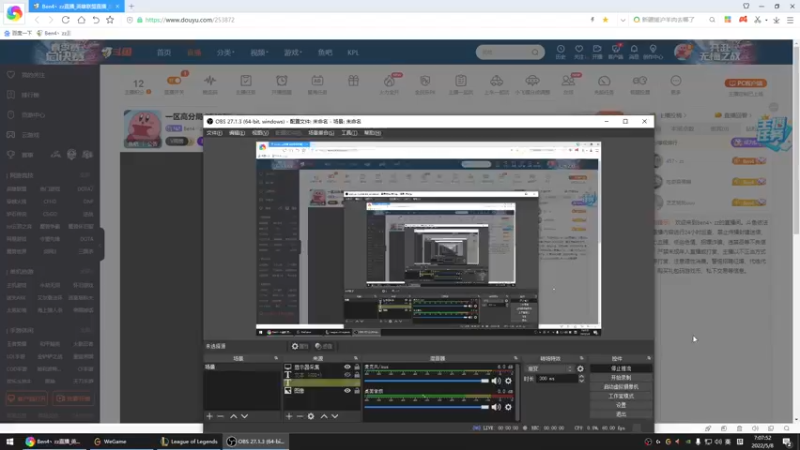Image resolution: width=800 pixels, height=450 pixels.
Task: Go to Douyu 首页 home link
Action: point(164,53)
